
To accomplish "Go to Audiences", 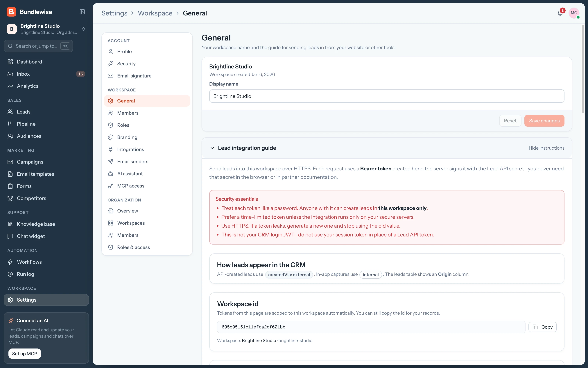I will click(x=46, y=136).
